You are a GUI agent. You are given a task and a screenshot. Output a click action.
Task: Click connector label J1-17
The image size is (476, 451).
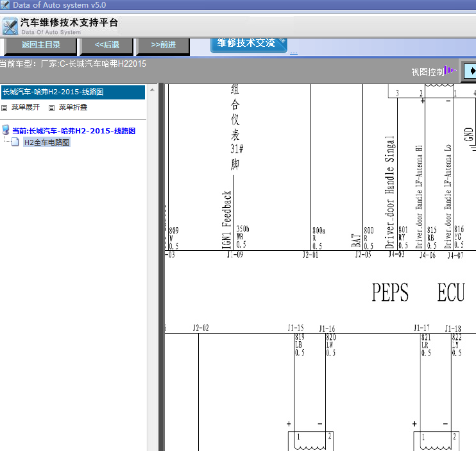click(x=421, y=328)
